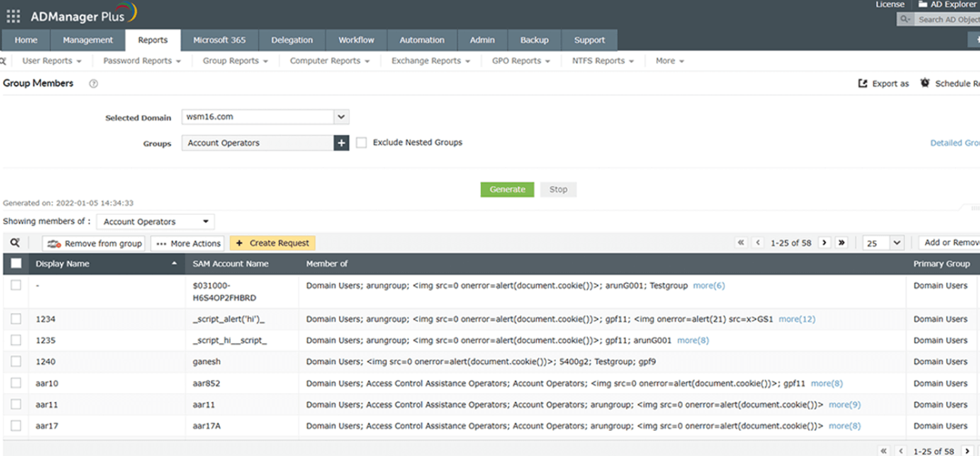Expand NTFS Reports menu
The width and height of the screenshot is (980, 456).
(x=603, y=61)
